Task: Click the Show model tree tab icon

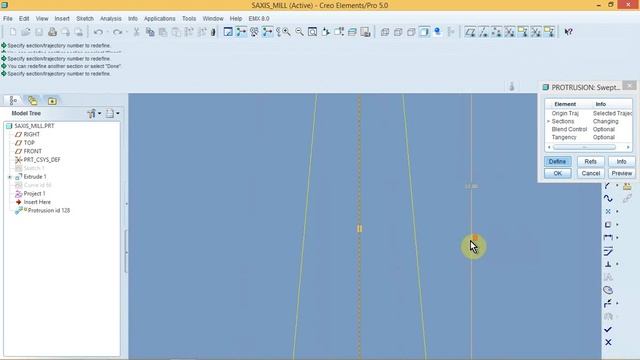Action: tap(13, 100)
